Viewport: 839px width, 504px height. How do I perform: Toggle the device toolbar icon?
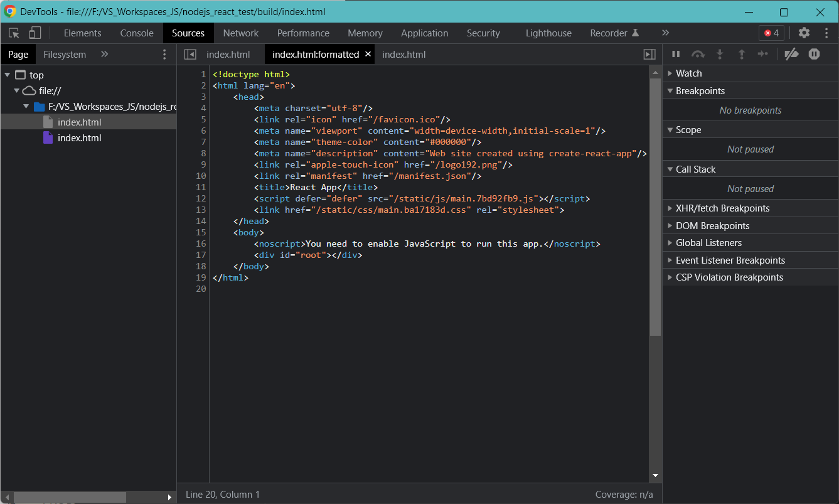(35, 33)
